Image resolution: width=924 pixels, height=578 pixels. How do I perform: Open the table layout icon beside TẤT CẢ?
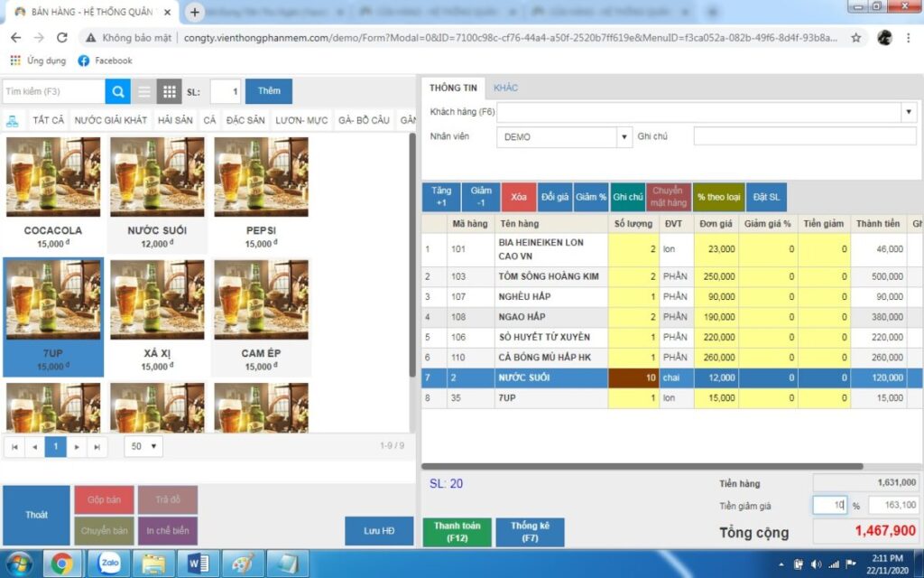[x=13, y=120]
